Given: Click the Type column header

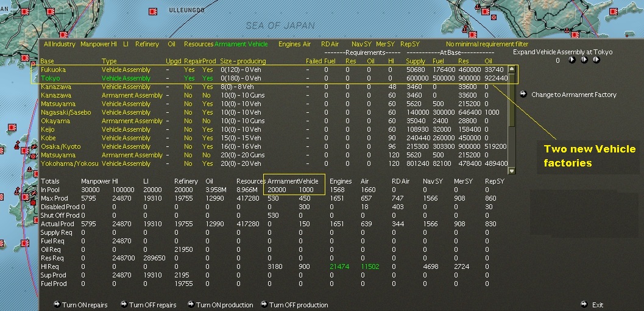Looking at the screenshot, I should coord(109,61).
